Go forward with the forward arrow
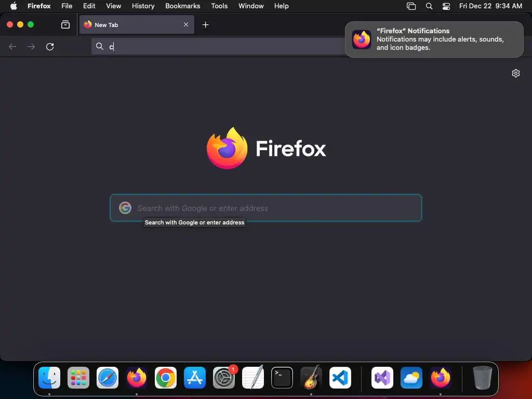 pos(31,46)
